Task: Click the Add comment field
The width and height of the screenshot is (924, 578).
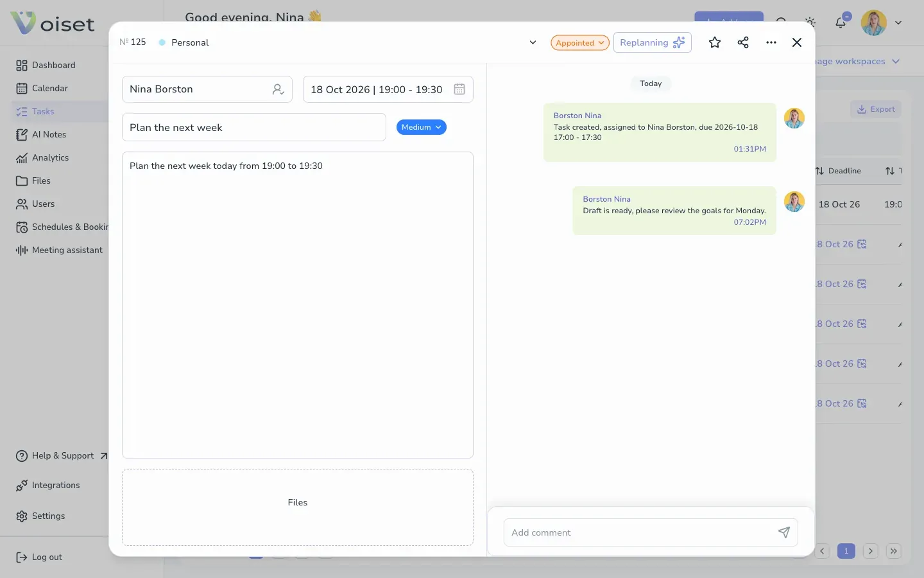Action: point(651,532)
